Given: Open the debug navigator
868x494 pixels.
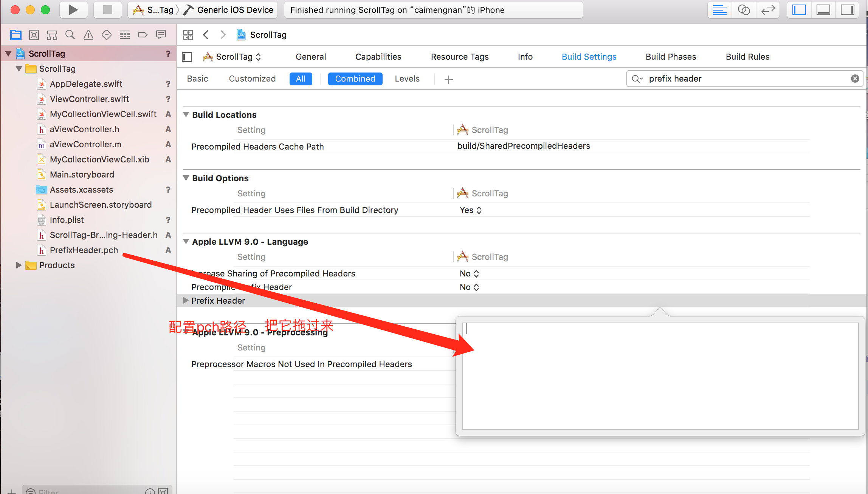Looking at the screenshot, I should (125, 35).
